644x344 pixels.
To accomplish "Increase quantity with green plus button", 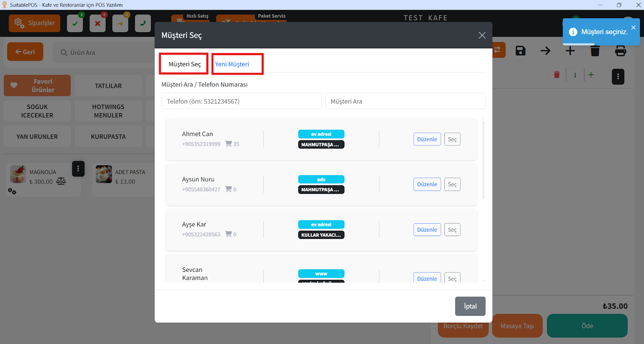I will pos(591,75).
